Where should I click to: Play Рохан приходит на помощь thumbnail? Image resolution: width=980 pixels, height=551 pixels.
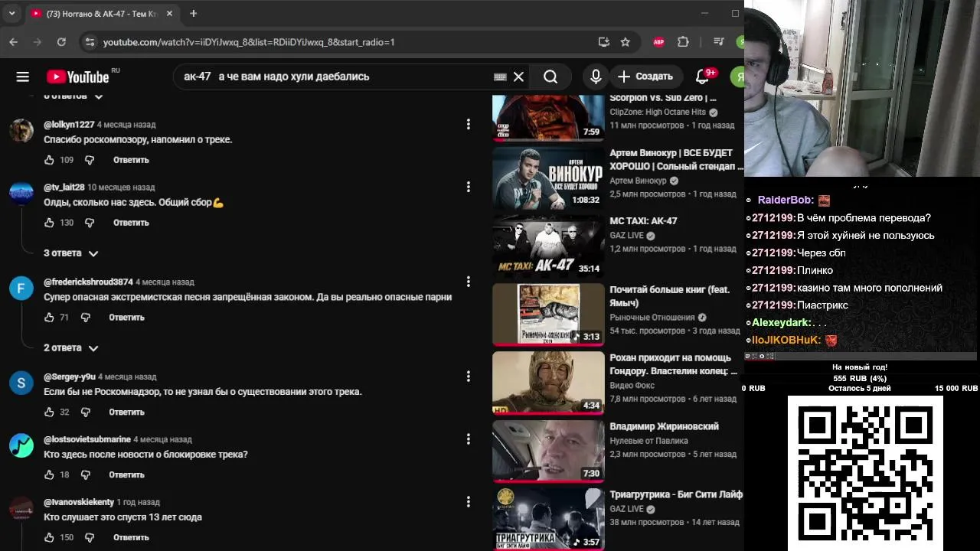548,383
